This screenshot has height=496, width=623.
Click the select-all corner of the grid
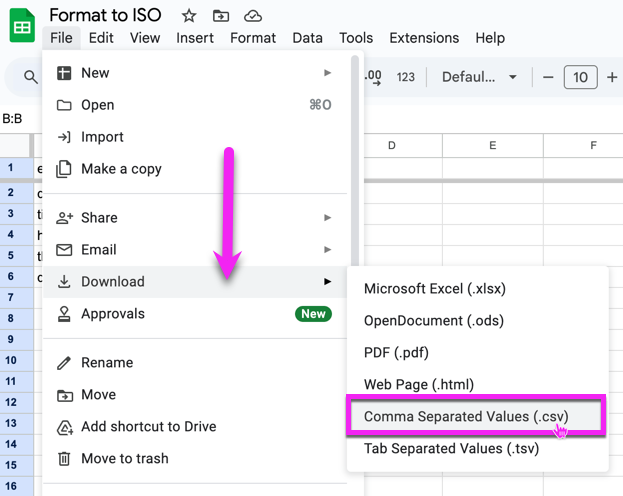[17, 145]
